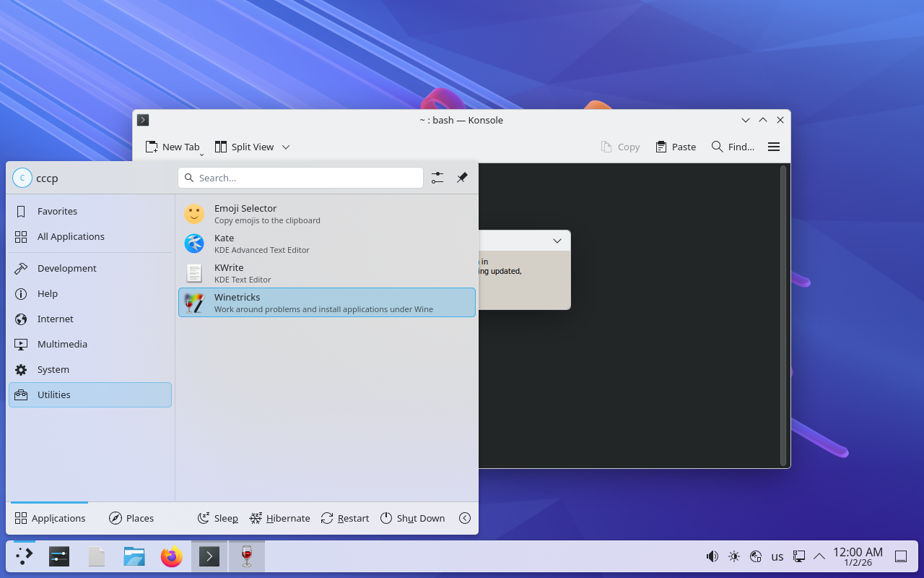
Task: Launch Winetricks from the Utilities list
Action: pyautogui.click(x=326, y=303)
